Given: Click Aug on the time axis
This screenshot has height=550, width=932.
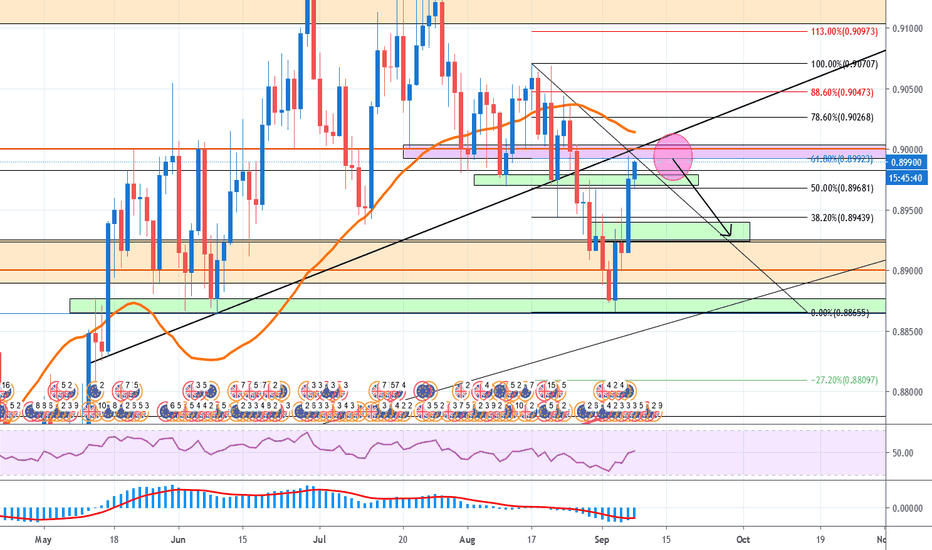Looking at the screenshot, I should 467,540.
